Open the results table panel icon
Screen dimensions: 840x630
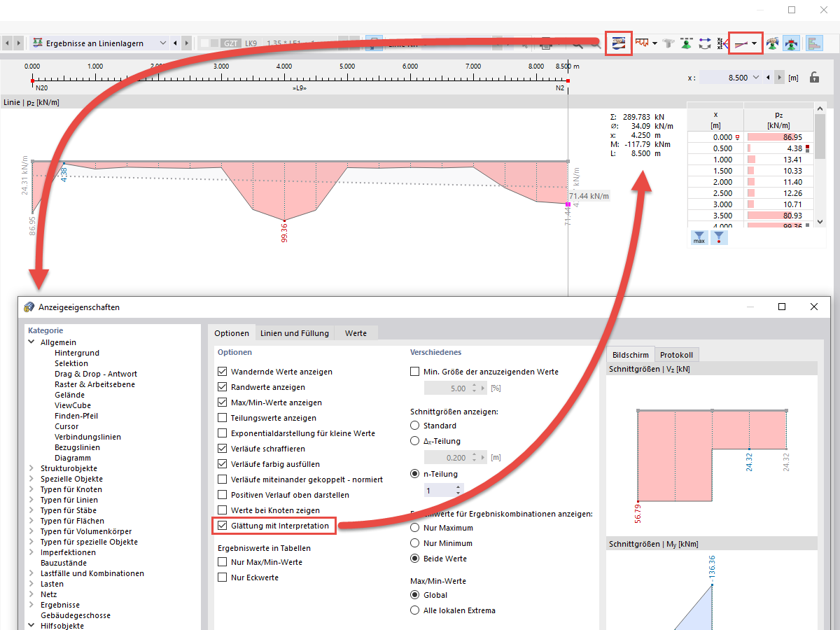814,43
